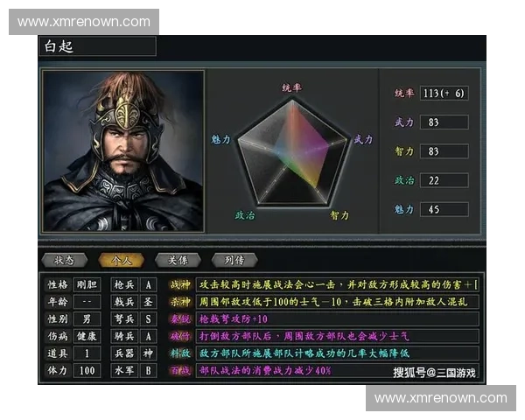This screenshot has height=420, width=525.
Task: Open the 列传 biography tab
Action: pos(234,260)
